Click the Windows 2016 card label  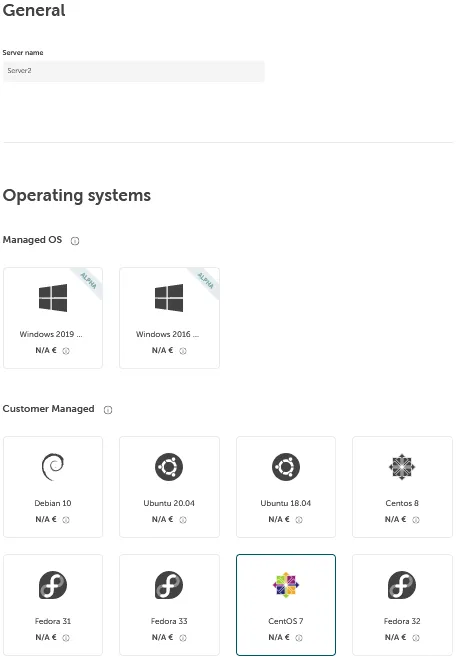pyautogui.click(x=167, y=334)
